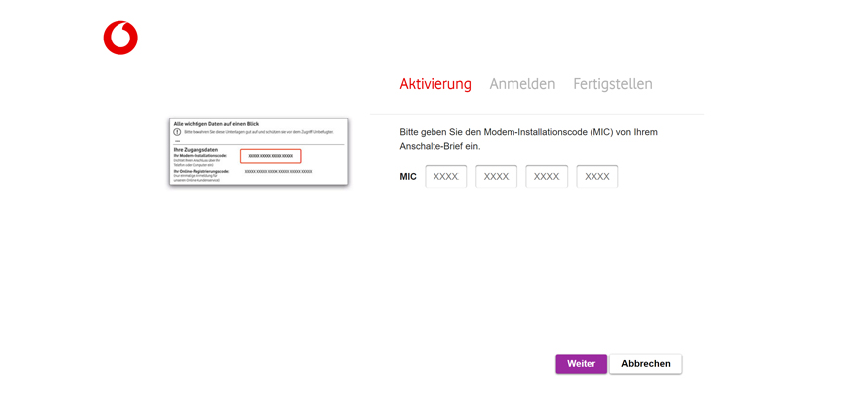Click the bold MIC label

[x=408, y=177]
